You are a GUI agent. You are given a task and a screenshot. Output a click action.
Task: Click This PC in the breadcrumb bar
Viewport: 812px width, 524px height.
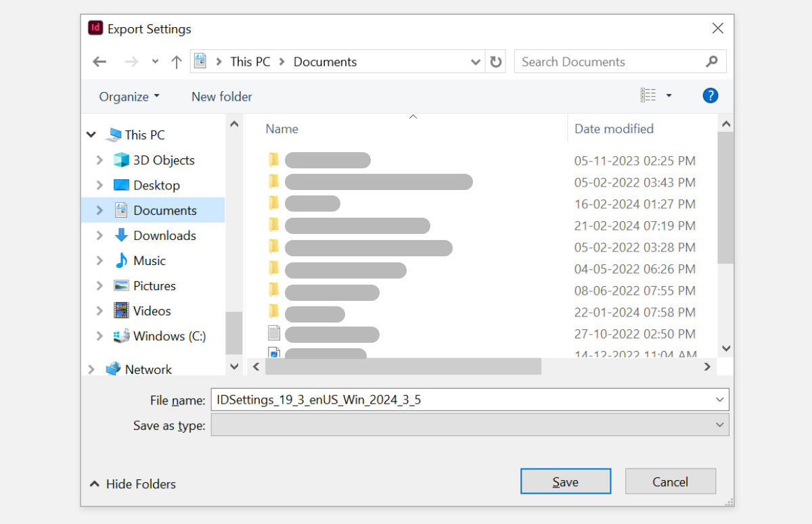click(x=250, y=61)
